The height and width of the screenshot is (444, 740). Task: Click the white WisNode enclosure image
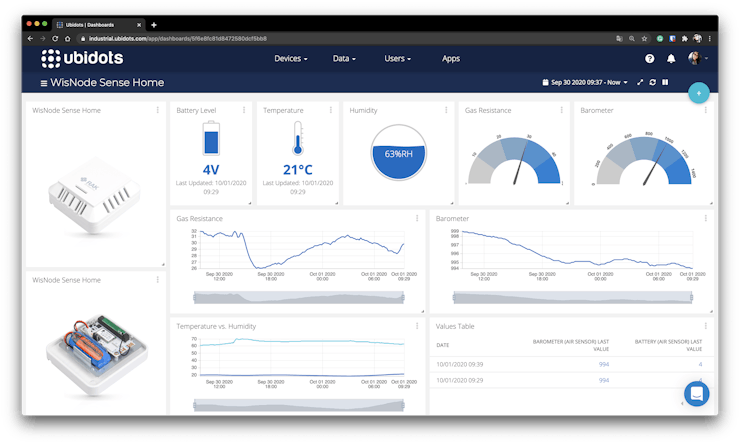(95, 196)
